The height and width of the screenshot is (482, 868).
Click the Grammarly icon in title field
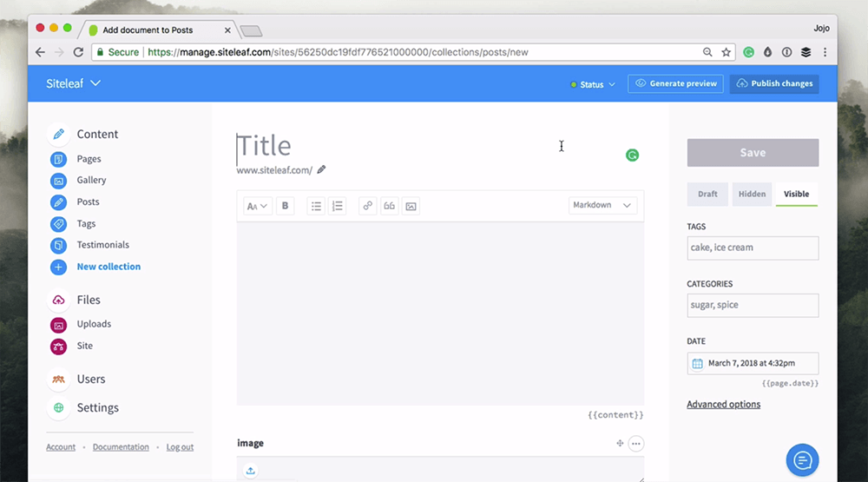(x=632, y=155)
